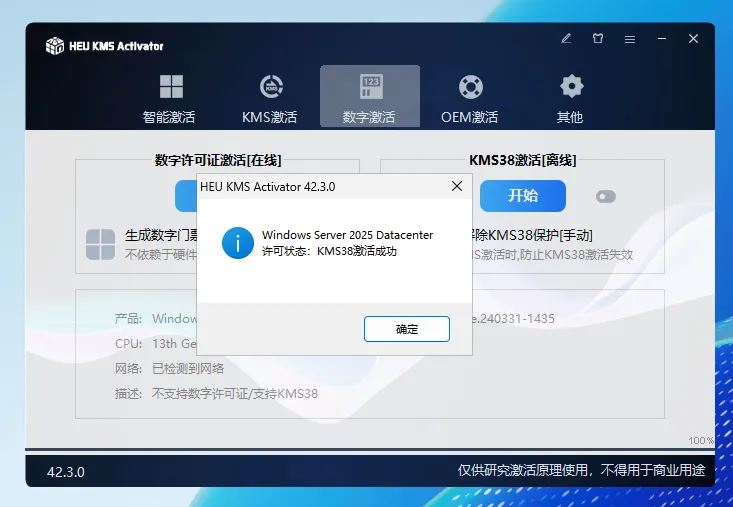Click 确定 to dismiss the dialog
The width and height of the screenshot is (733, 507).
(407, 329)
